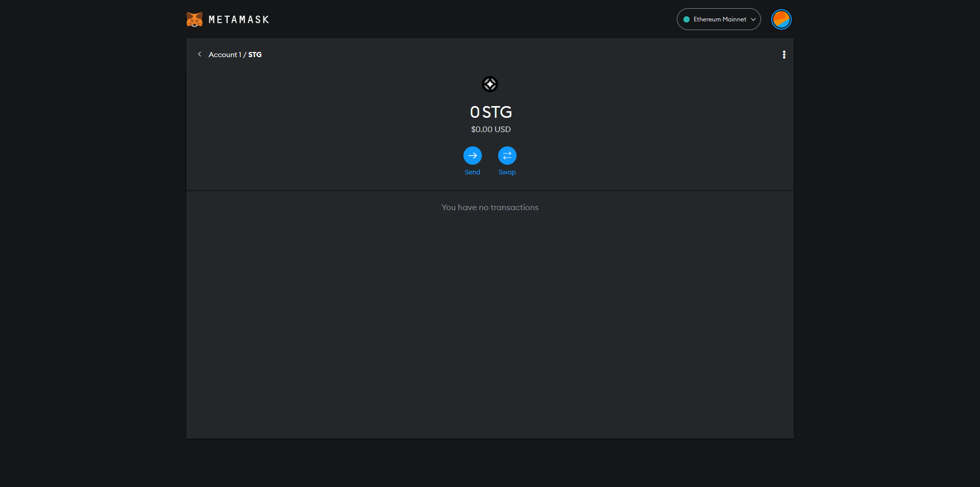Image resolution: width=980 pixels, height=487 pixels.
Task: Click the Send text label
Action: [472, 172]
